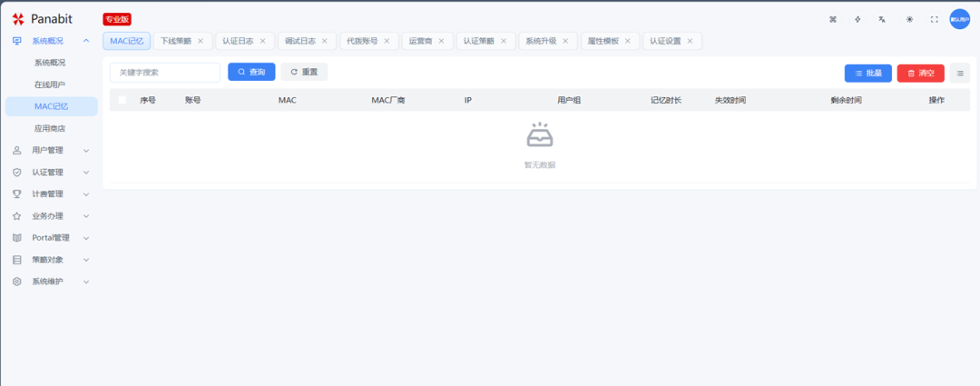This screenshot has width=980, height=386.
Task: Click the 账号 column header
Action: click(193, 100)
